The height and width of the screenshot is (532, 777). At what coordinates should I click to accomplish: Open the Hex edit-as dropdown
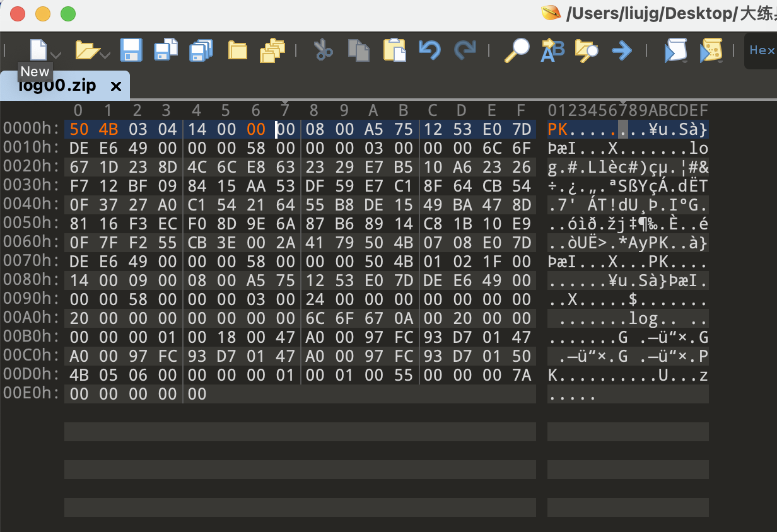[761, 50]
